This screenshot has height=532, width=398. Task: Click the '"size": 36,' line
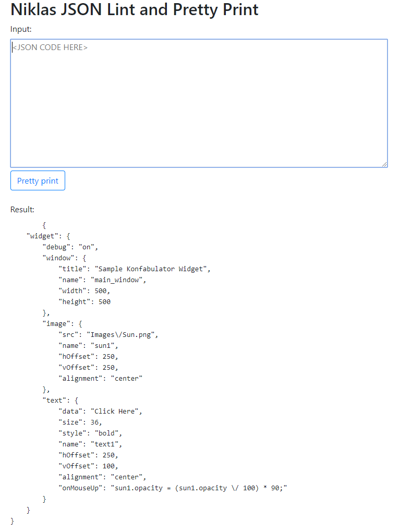80,422
